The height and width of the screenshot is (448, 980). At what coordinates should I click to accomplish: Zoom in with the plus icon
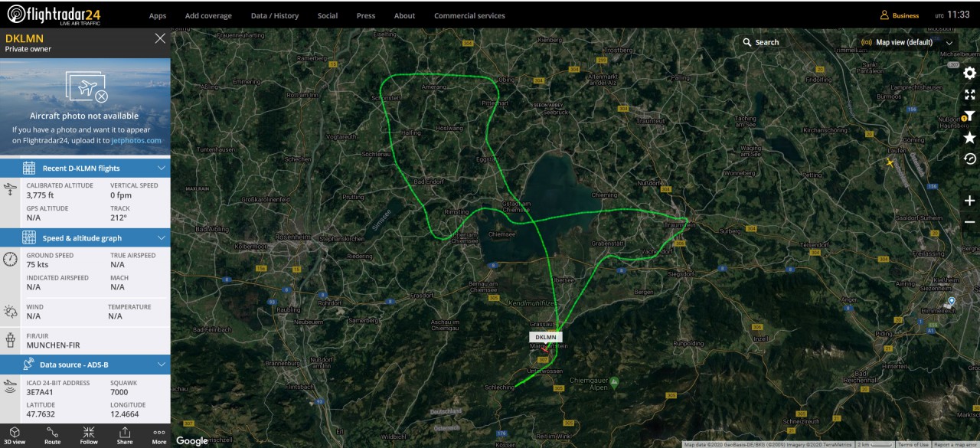point(969,201)
